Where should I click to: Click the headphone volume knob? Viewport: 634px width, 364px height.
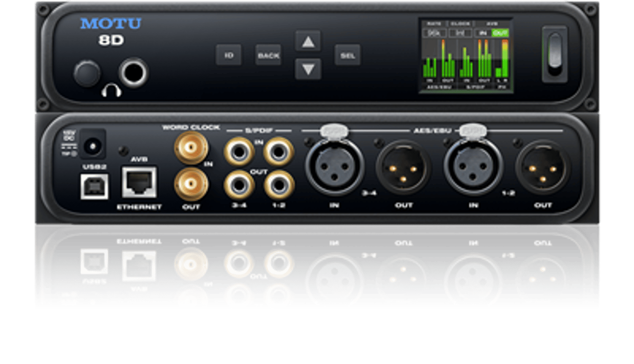click(87, 74)
